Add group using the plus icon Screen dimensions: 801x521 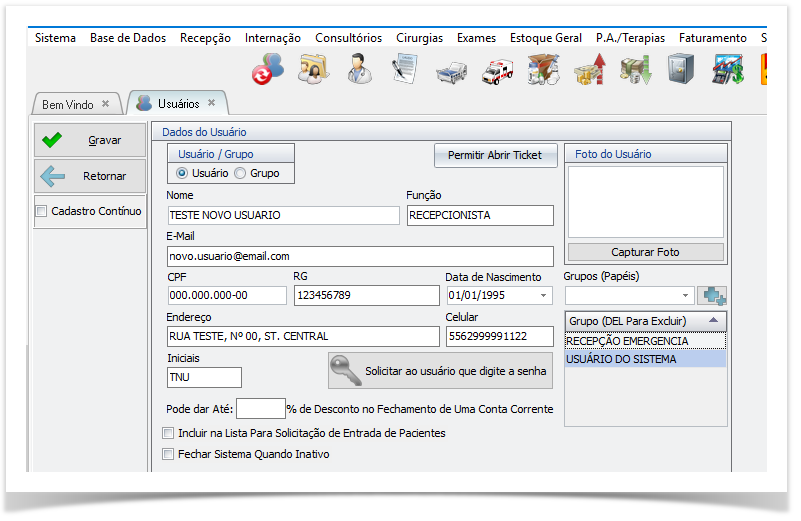coord(713,295)
